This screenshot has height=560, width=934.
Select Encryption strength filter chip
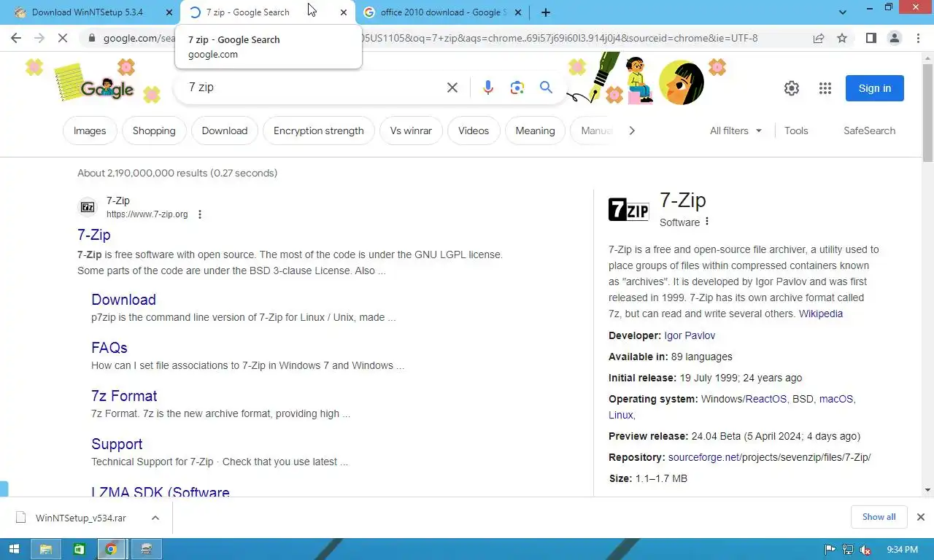(x=319, y=131)
